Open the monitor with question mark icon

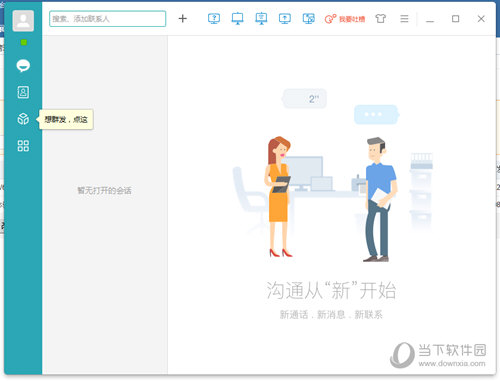[214, 18]
